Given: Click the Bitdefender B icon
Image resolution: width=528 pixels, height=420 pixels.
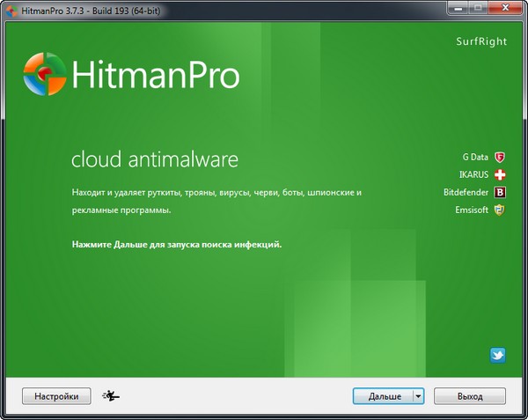Looking at the screenshot, I should pyautogui.click(x=500, y=192).
